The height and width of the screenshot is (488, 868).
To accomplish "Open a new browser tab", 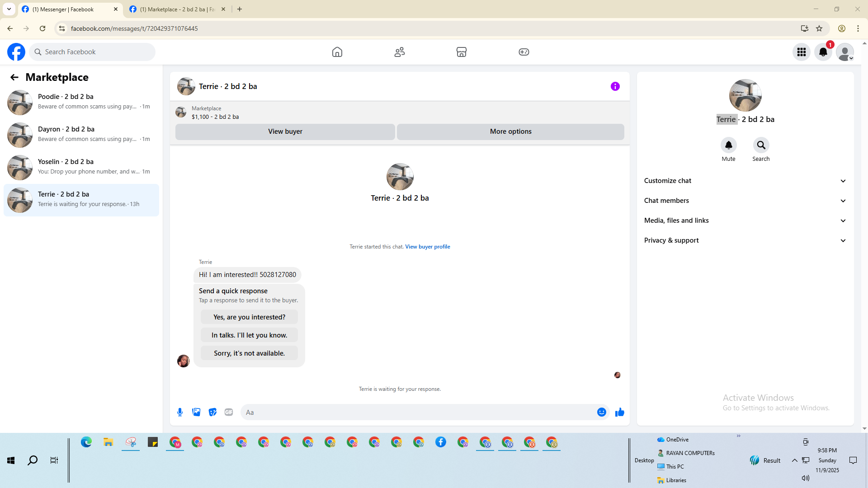I will 240,9.
